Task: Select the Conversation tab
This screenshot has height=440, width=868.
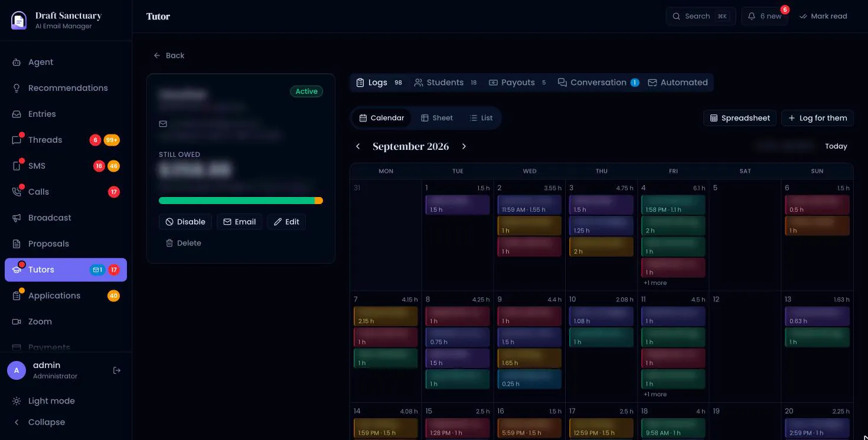Action: 598,83
